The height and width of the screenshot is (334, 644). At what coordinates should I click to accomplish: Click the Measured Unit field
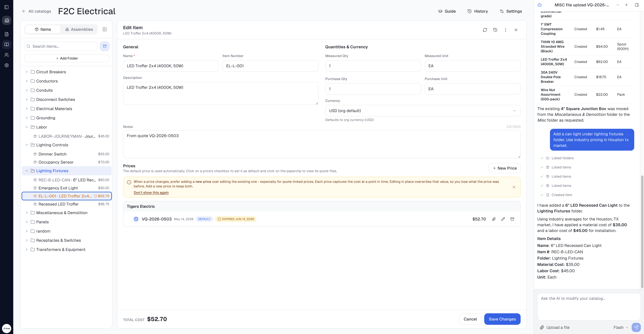[x=472, y=66]
